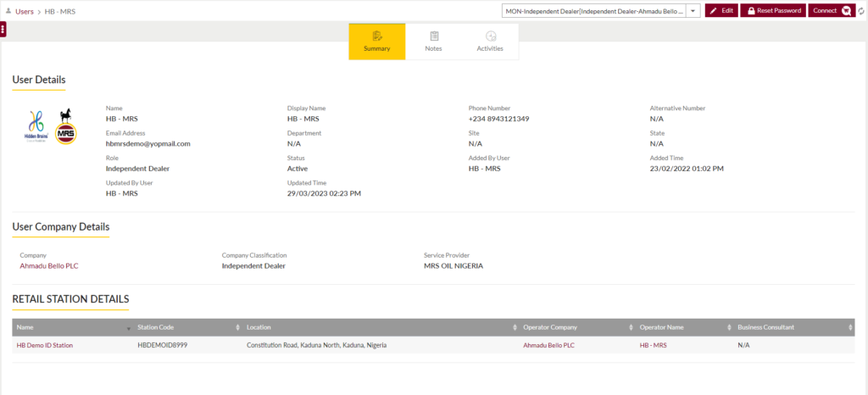Go to Users in the breadcrumb
Image resolution: width=868 pixels, height=395 pixels.
point(25,11)
